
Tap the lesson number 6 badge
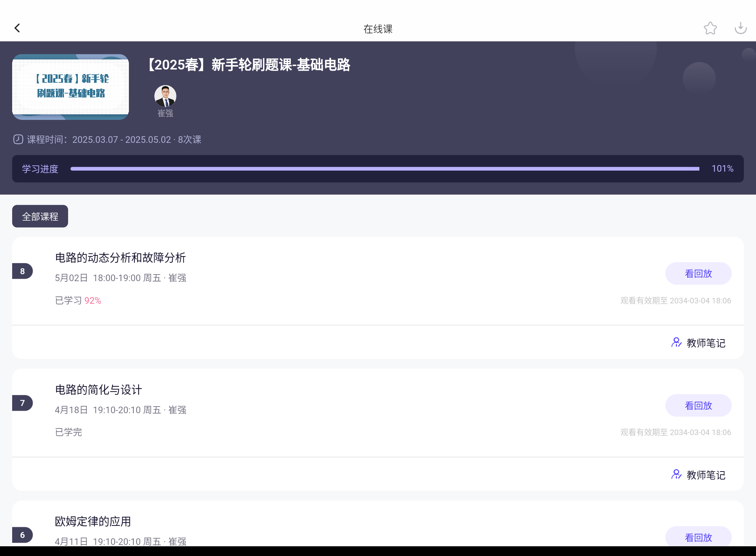[23, 535]
